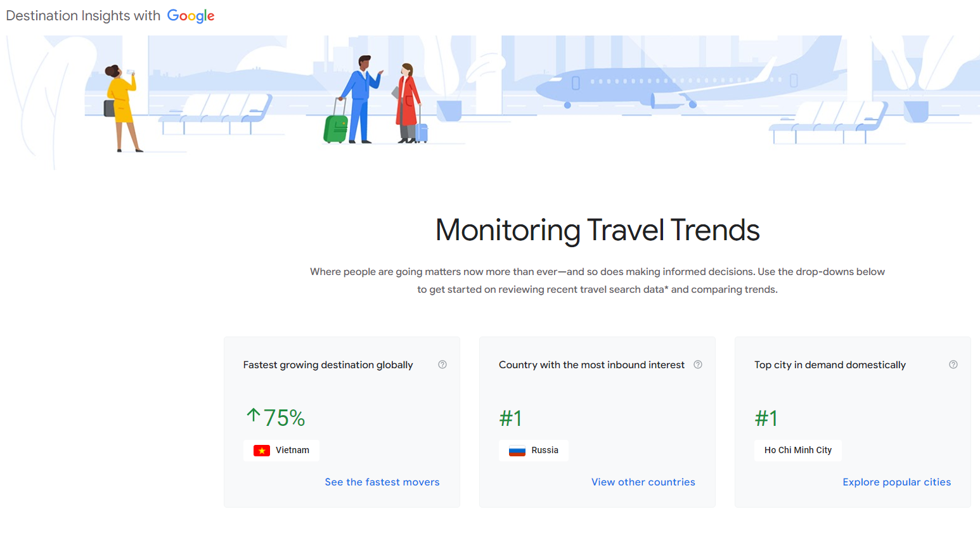Viewport: 980px width, 533px height.
Task: Click the Destination Insights with header title
Action: [83, 16]
